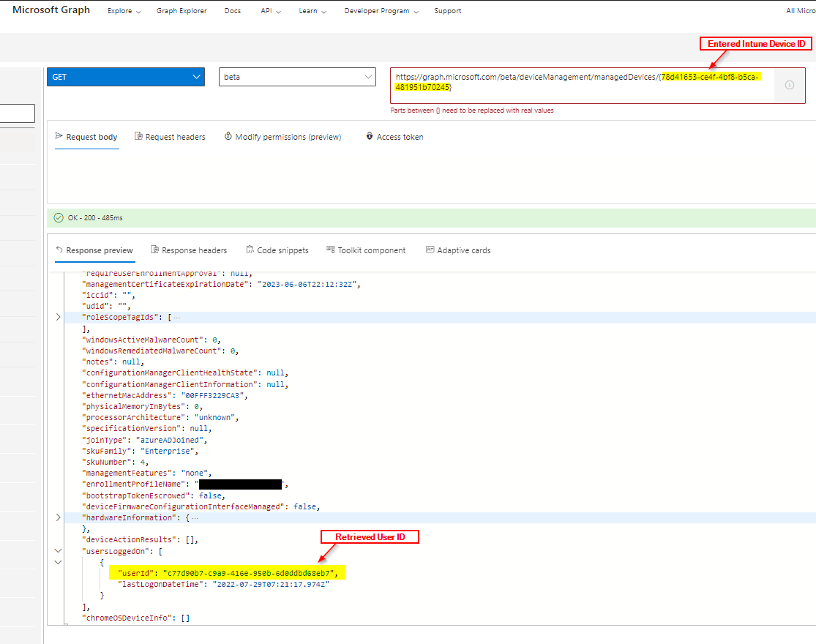Click the userId value in the response

248,573
